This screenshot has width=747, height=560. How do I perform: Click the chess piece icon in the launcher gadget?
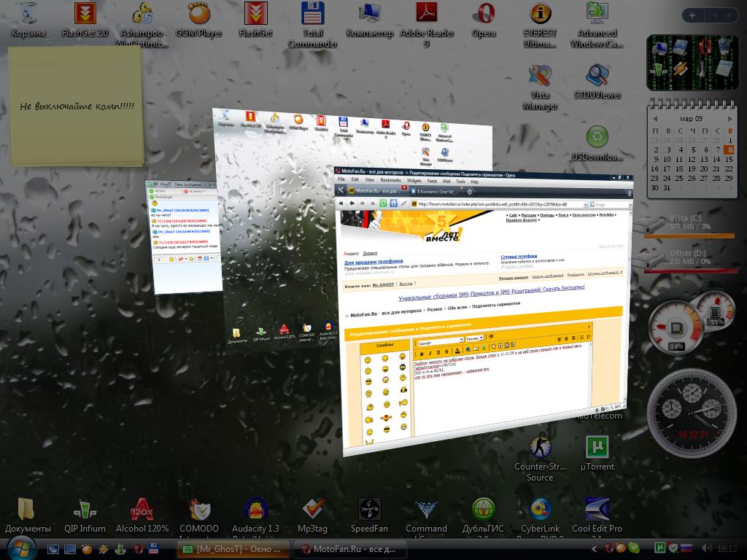703,69
